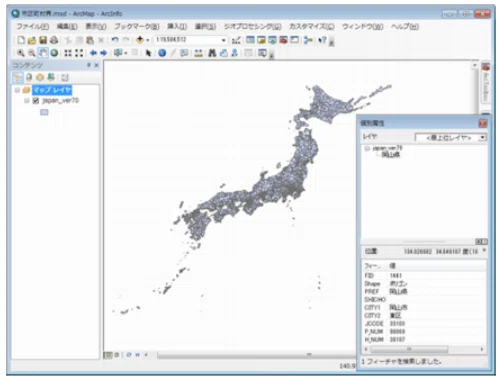
Task: Open the 編集 menu
Action: pyautogui.click(x=67, y=26)
